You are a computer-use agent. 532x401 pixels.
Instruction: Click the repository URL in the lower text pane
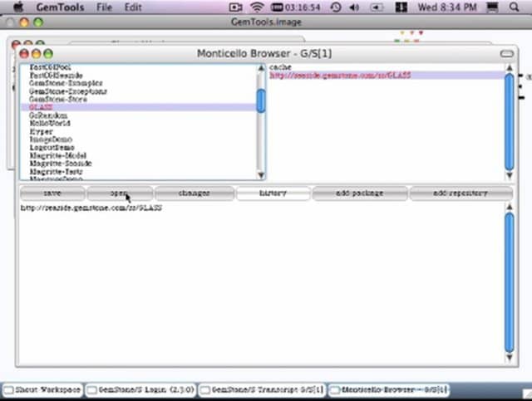[91, 208]
